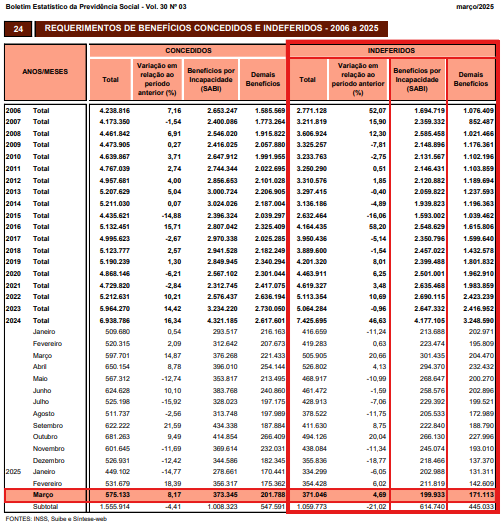Viewport: 501px width, 524px height.
Task: Select the Demais Benefícios header under Indeferidos
Action: (x=471, y=79)
